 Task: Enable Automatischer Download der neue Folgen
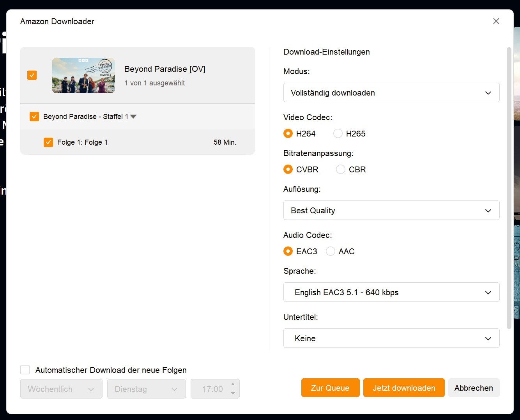(x=25, y=370)
